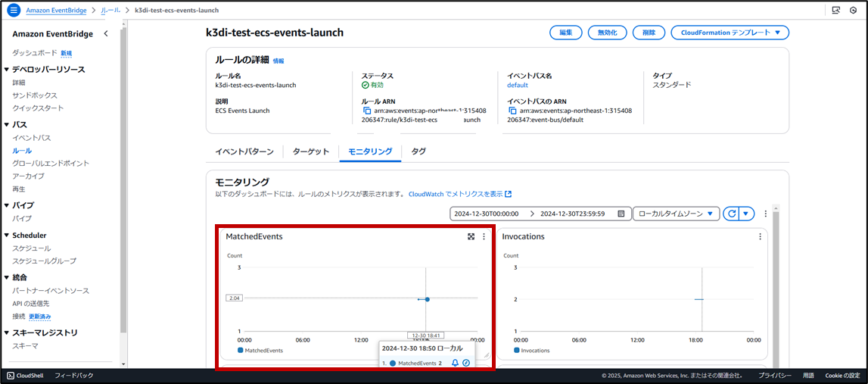Open クイックスタート in side navigation
868x384 pixels.
click(38, 108)
